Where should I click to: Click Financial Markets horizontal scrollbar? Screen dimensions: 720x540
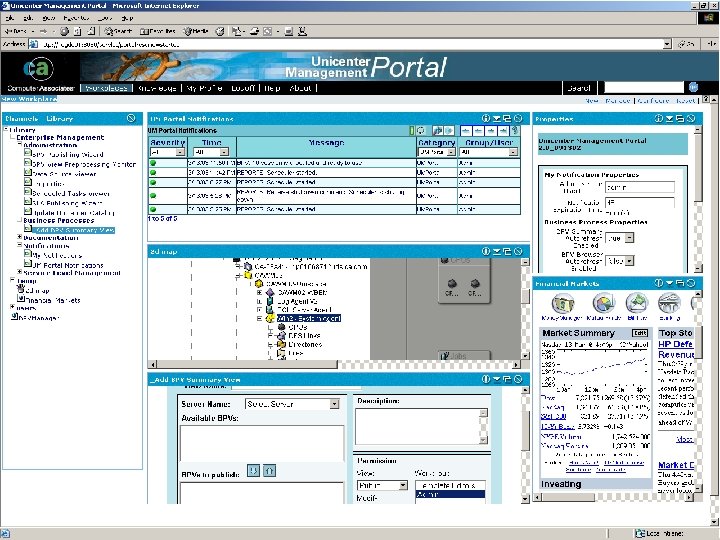click(614, 497)
